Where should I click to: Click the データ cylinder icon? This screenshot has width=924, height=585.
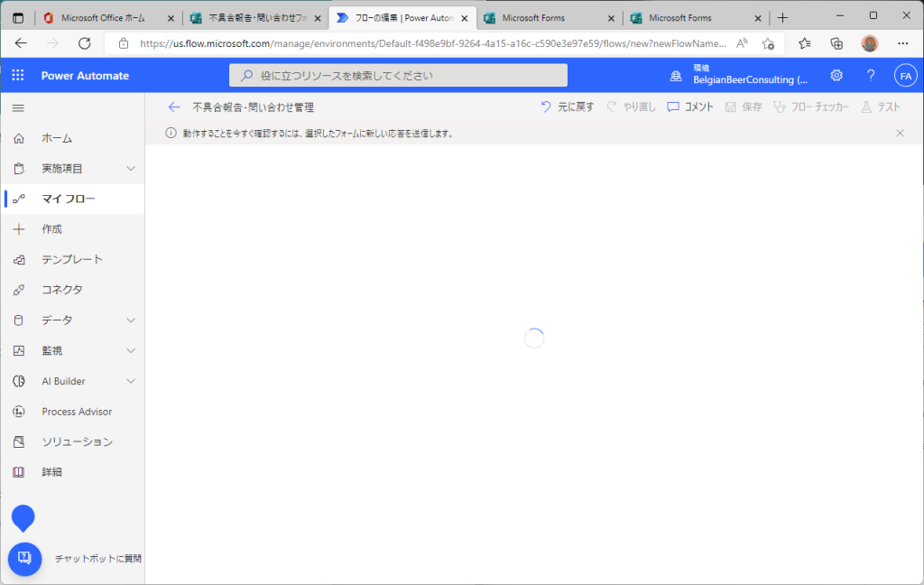point(19,320)
